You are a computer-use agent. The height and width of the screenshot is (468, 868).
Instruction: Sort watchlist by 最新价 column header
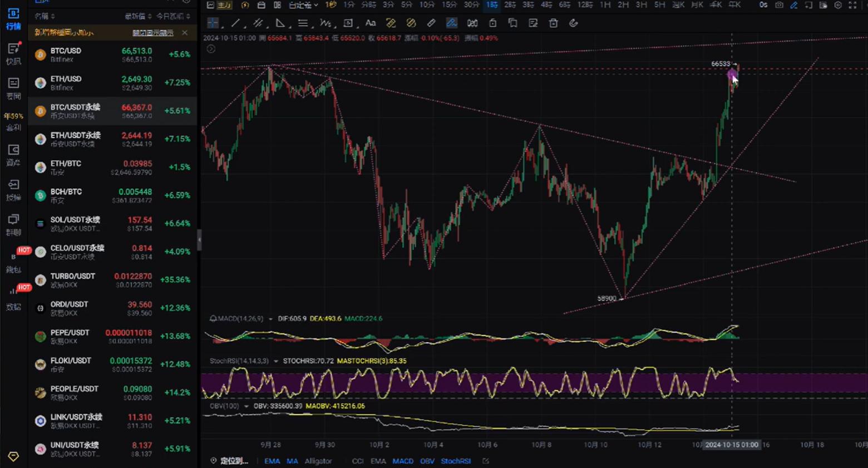(x=136, y=16)
